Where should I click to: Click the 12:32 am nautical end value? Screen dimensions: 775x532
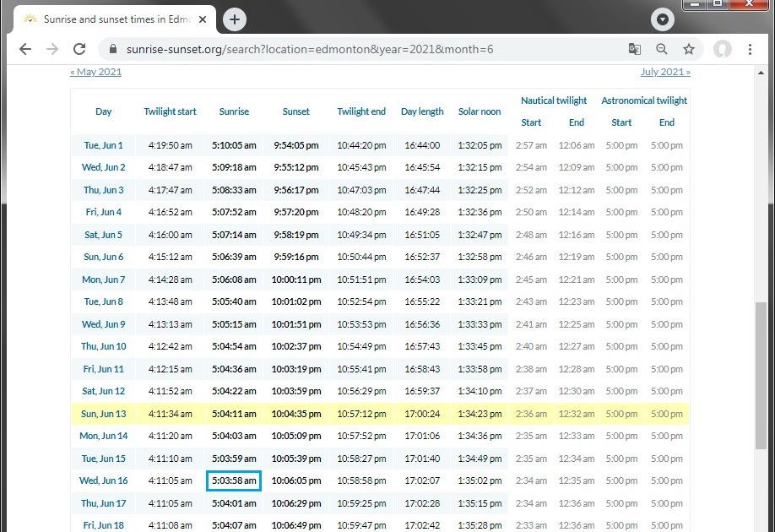[x=577, y=414]
